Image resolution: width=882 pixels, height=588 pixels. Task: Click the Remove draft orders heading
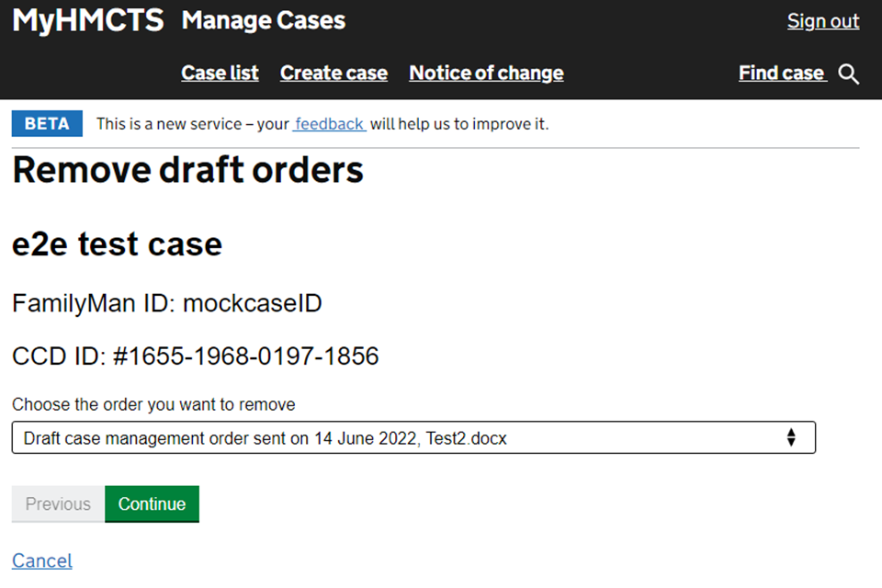[187, 170]
